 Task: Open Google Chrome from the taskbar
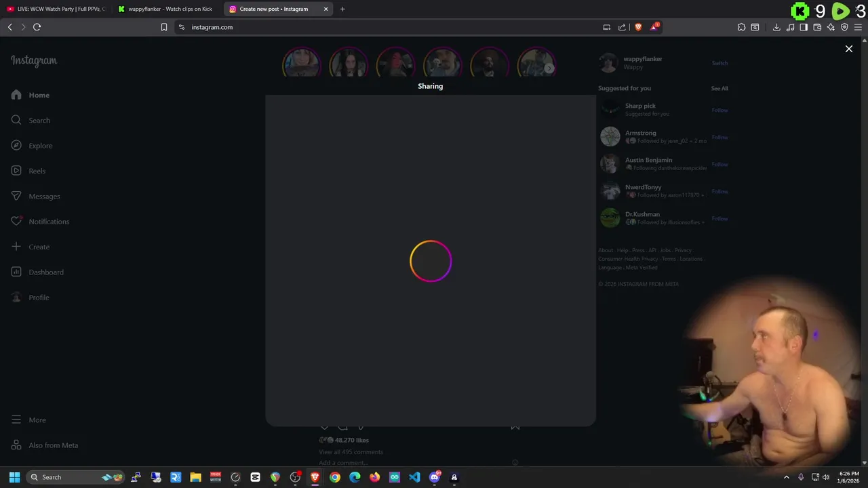point(335,477)
